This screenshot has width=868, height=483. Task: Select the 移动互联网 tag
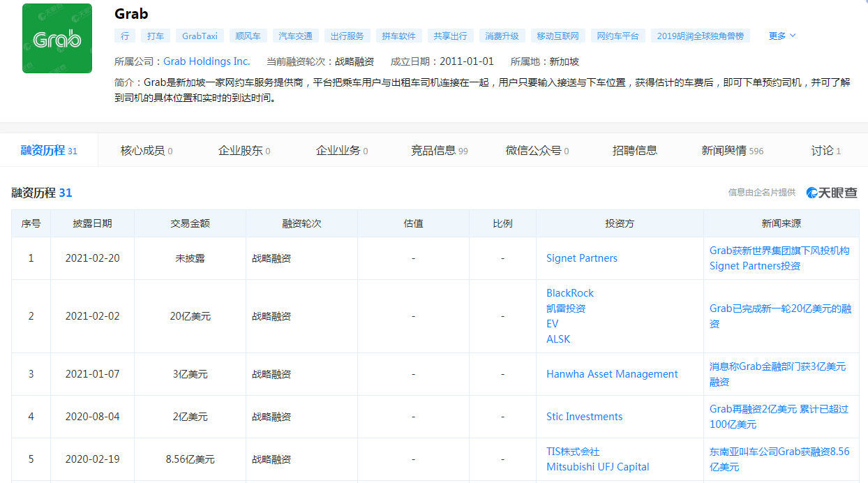click(558, 36)
